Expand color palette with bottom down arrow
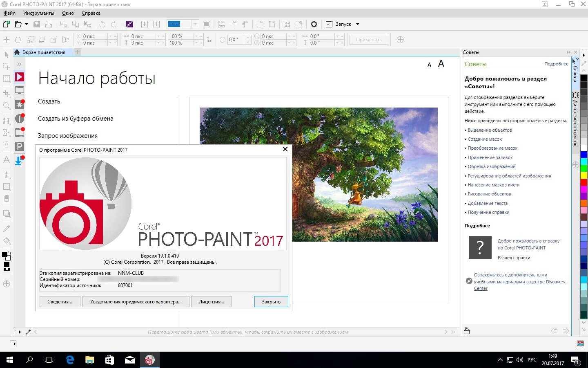 584,322
